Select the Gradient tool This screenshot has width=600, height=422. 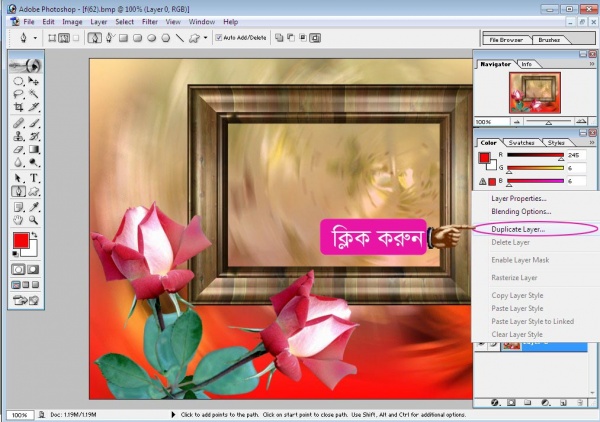34,149
